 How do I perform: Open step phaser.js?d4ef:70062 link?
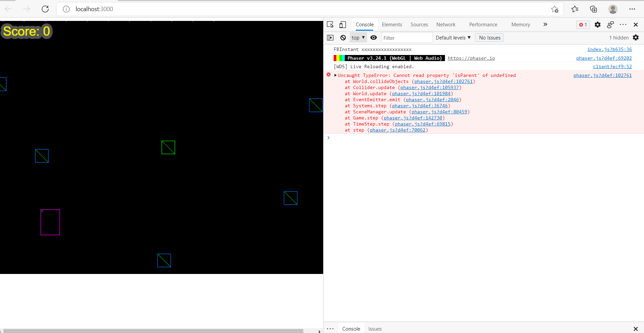click(397, 130)
